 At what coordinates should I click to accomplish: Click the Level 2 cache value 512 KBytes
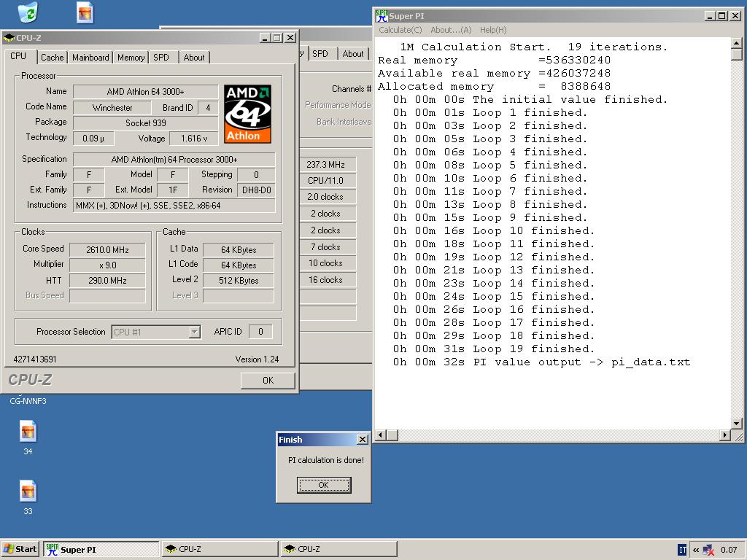[x=239, y=281]
